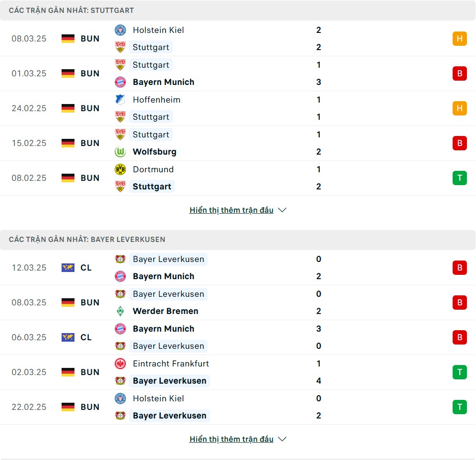Screen dimensions: 476x460
Task: Click the Champions League flag icon for 12.03.25
Action: 68,268
